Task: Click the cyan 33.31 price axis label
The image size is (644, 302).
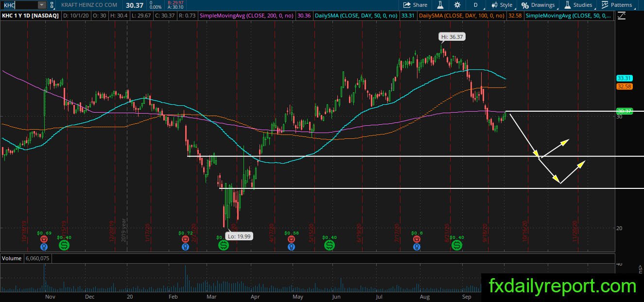Action: tap(624, 78)
